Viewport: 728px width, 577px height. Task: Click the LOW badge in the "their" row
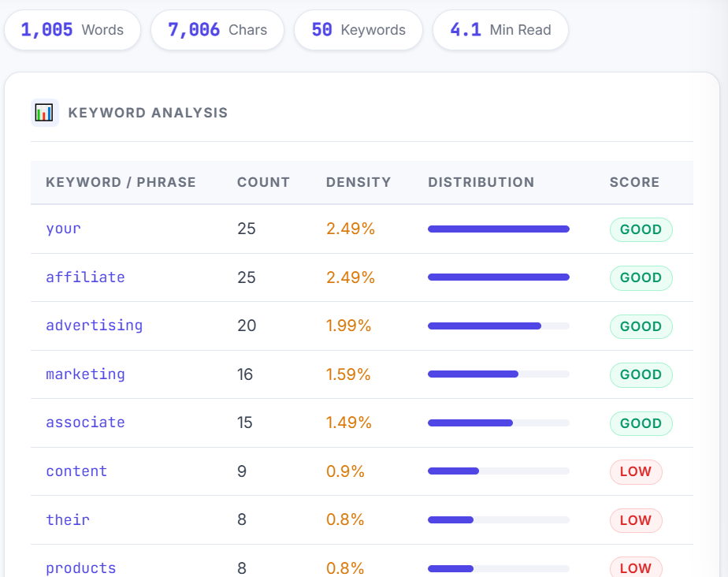[x=636, y=520]
